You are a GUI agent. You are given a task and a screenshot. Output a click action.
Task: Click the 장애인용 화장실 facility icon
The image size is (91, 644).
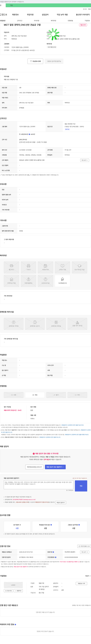56,324
